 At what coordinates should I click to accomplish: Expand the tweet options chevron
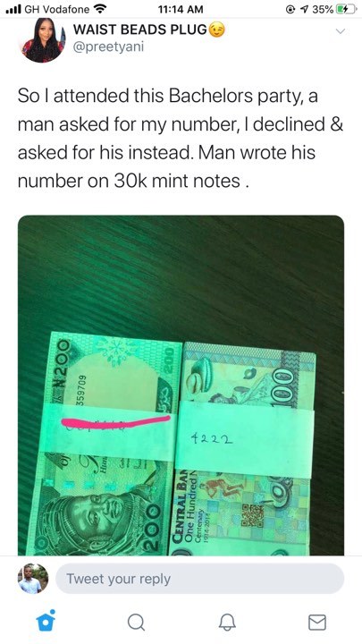click(x=341, y=31)
